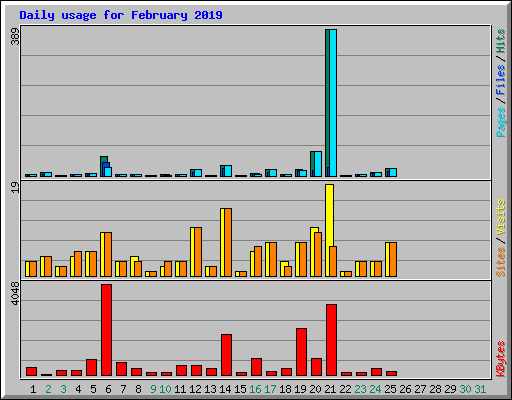Select the visits bar for day 14
This screenshot has height=400, width=512.
[x=222, y=243]
